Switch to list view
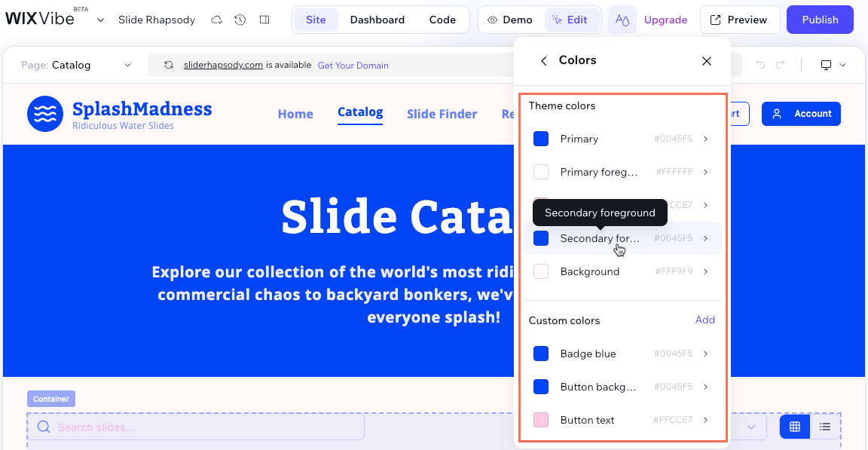Image resolution: width=868 pixels, height=450 pixels. 825,427
